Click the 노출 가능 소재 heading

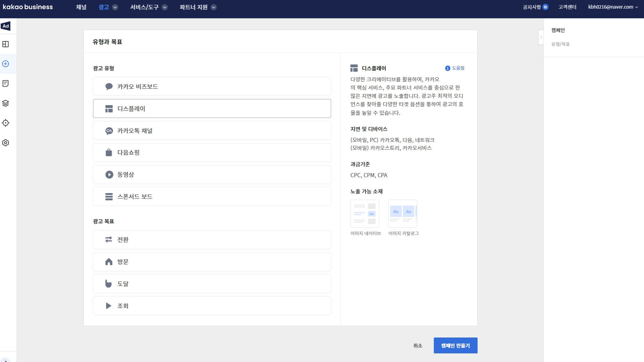pos(366,191)
